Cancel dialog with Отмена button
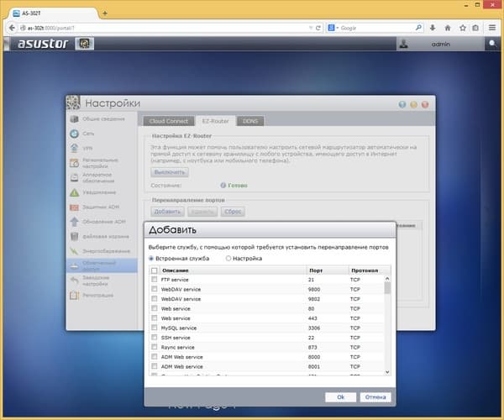The width and height of the screenshot is (504, 420). coord(375,397)
